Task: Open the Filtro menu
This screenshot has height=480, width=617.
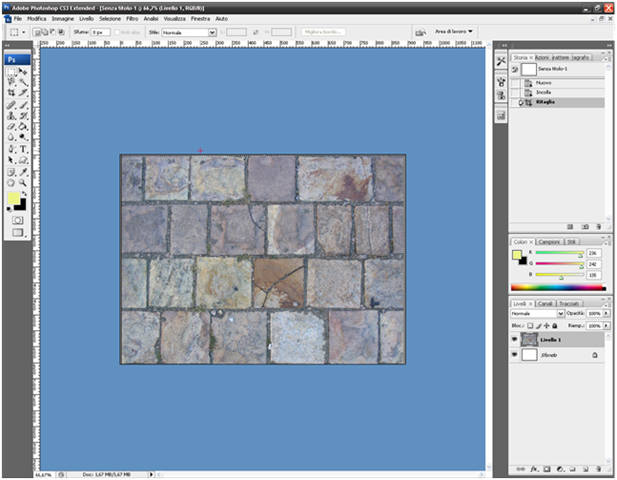Action: pos(131,19)
